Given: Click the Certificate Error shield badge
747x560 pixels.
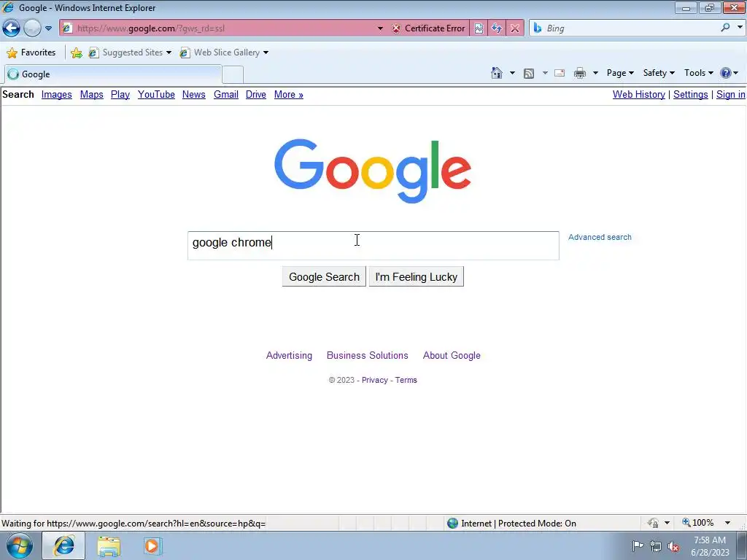Looking at the screenshot, I should pos(428,28).
